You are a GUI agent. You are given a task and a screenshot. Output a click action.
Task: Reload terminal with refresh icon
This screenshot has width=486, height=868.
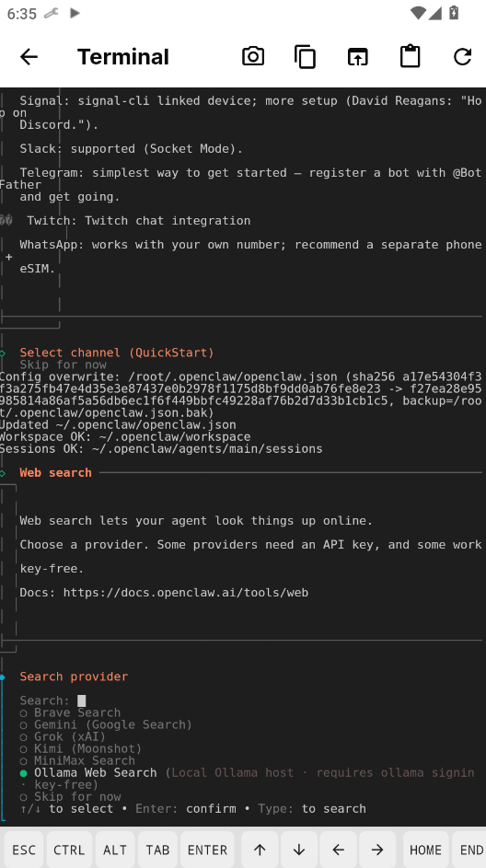462,56
